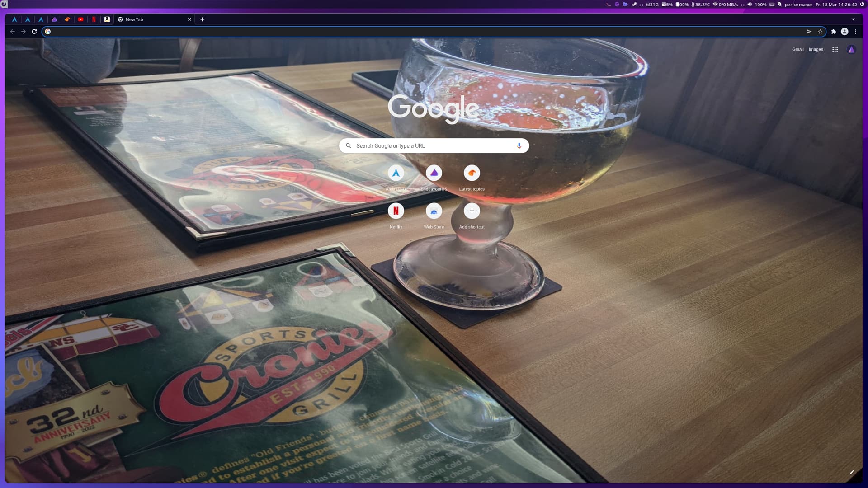Click the send/share arrow in address bar

pos(809,32)
